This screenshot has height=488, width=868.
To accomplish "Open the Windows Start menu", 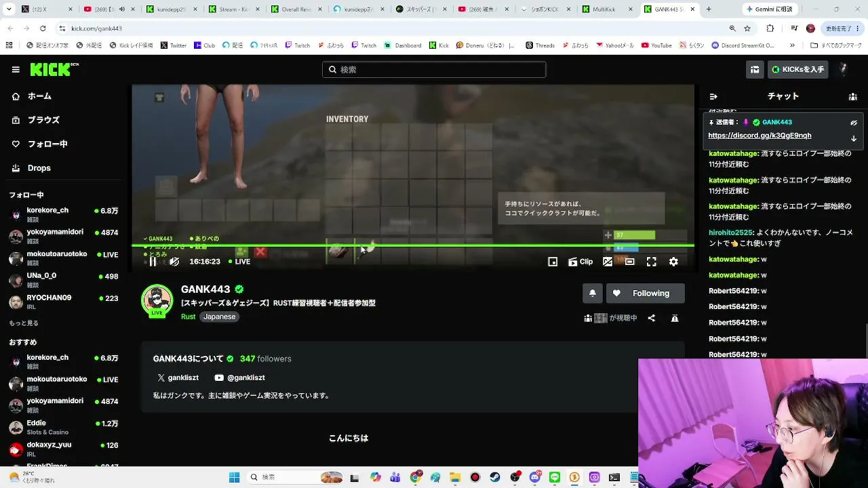I will tap(234, 477).
